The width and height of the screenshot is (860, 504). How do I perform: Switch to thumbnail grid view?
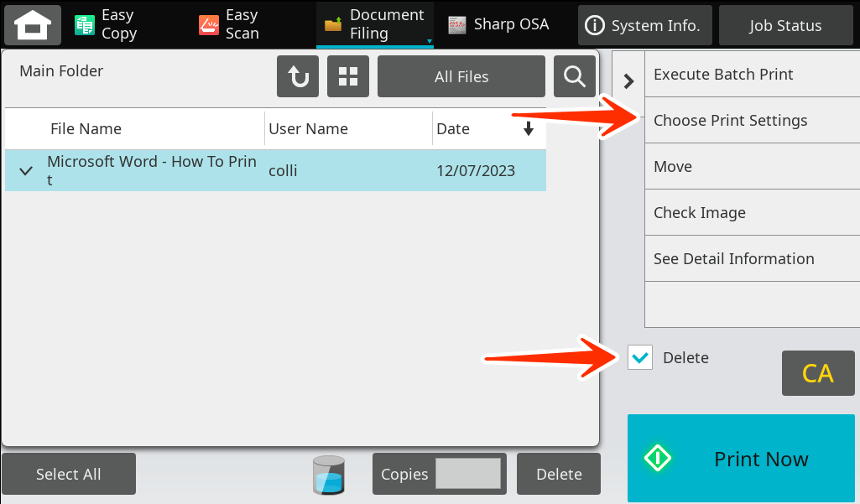tap(347, 76)
